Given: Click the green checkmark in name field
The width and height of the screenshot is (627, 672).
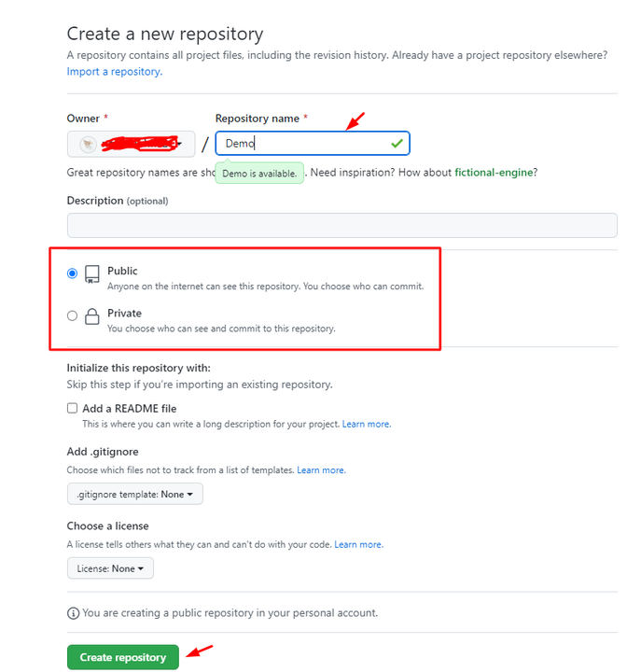Looking at the screenshot, I should point(397,144).
